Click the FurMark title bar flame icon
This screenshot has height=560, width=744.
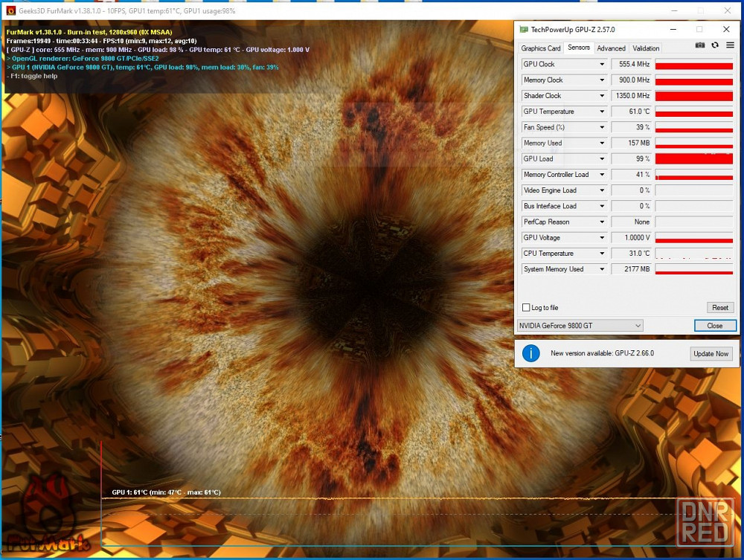(x=11, y=10)
